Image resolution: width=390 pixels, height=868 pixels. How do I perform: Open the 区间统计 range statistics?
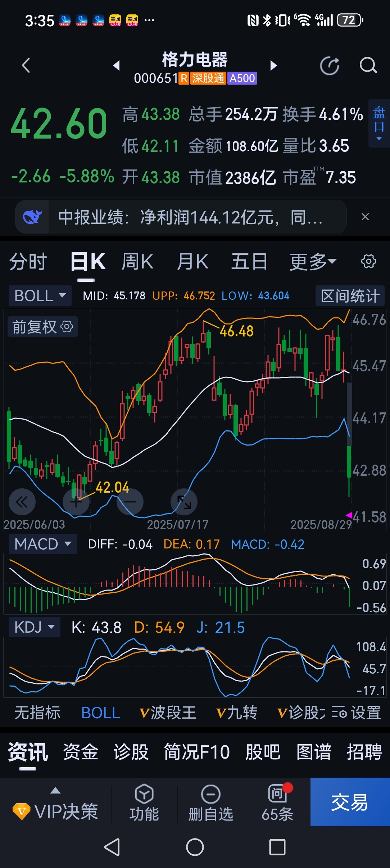pos(350,296)
